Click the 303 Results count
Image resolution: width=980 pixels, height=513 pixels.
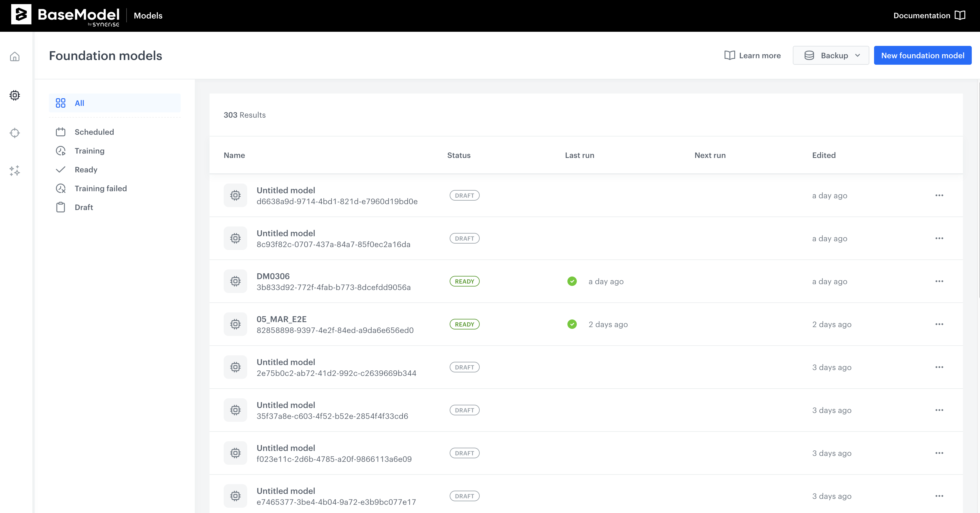click(244, 115)
